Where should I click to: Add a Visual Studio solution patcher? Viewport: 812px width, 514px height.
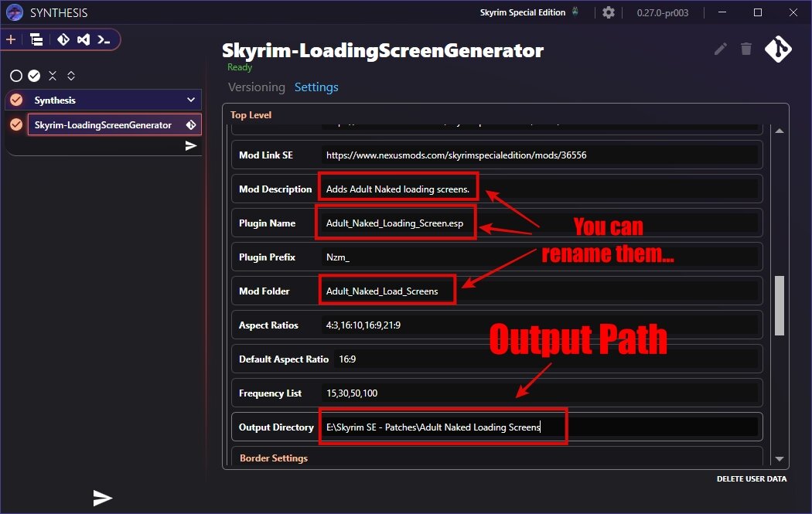click(x=84, y=39)
